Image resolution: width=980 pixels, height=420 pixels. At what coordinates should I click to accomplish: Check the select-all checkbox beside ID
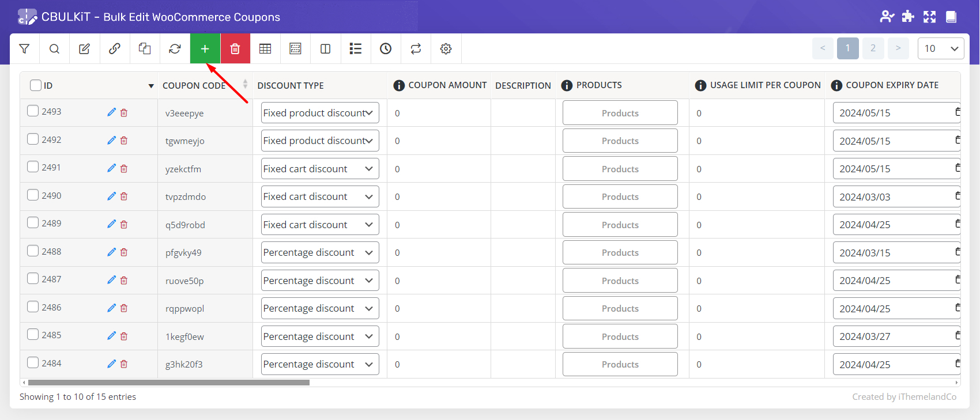pyautogui.click(x=36, y=85)
